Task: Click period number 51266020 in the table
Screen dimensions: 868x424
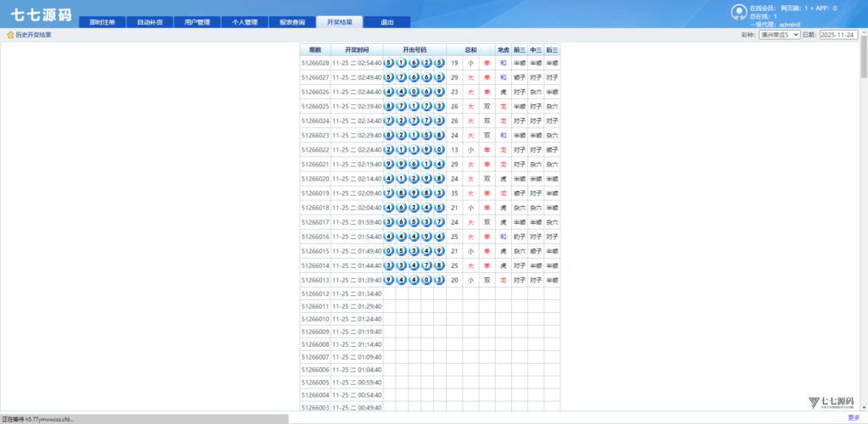Action: pos(315,179)
